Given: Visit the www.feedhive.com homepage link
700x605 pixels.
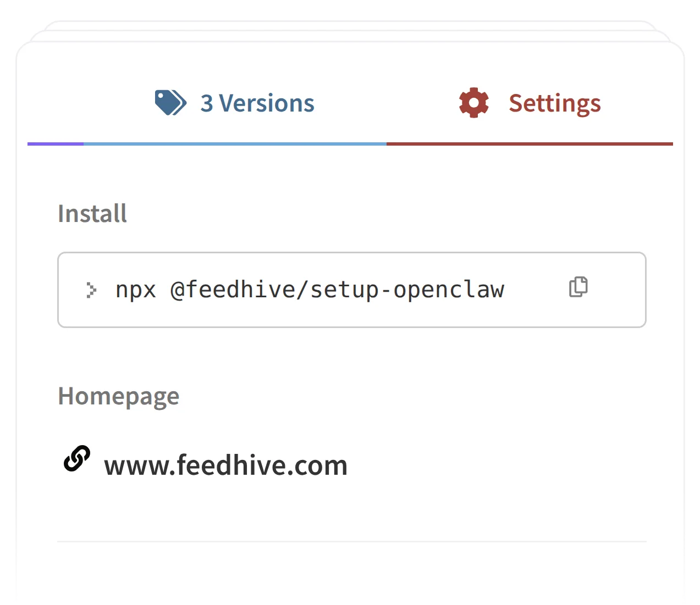Looking at the screenshot, I should click(225, 465).
